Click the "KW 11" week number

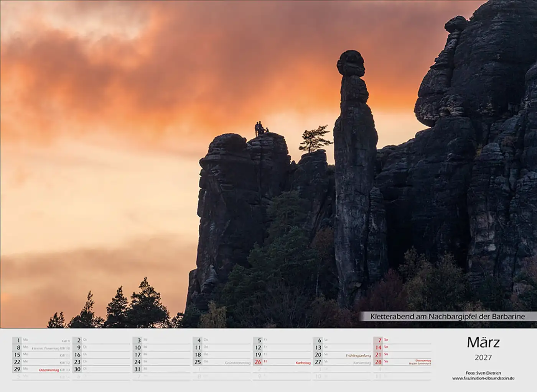(x=65, y=356)
